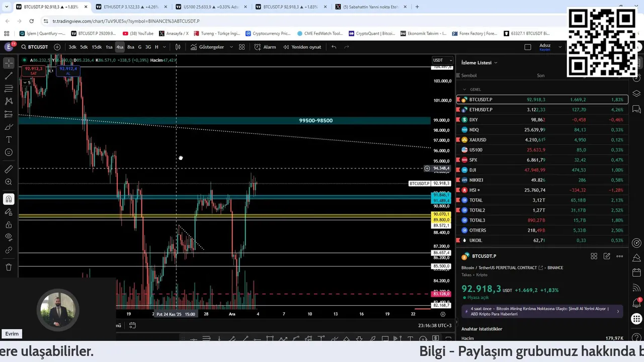644x362 pixels.
Task: Start Yeniden oynat bar replay
Action: [302, 47]
